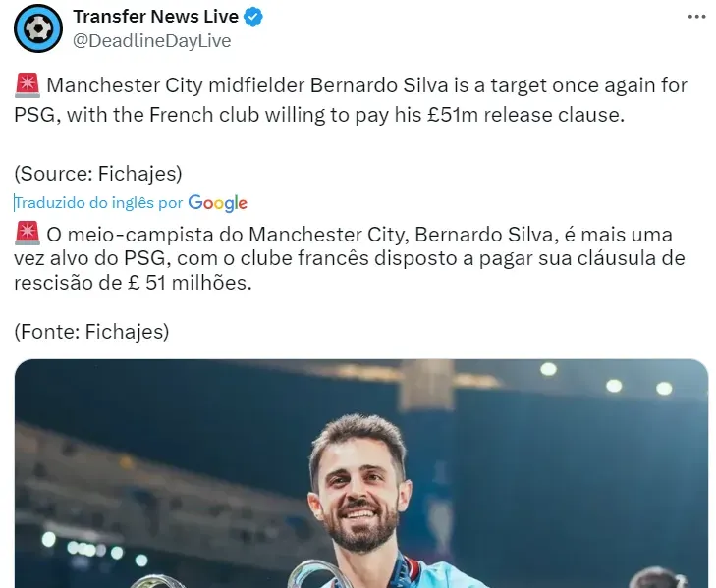
Task: Click the medal ribbon around the man's neck
Action: click(x=404, y=570)
